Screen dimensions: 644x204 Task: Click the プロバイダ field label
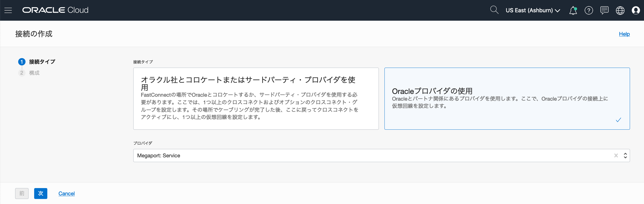coord(143,143)
